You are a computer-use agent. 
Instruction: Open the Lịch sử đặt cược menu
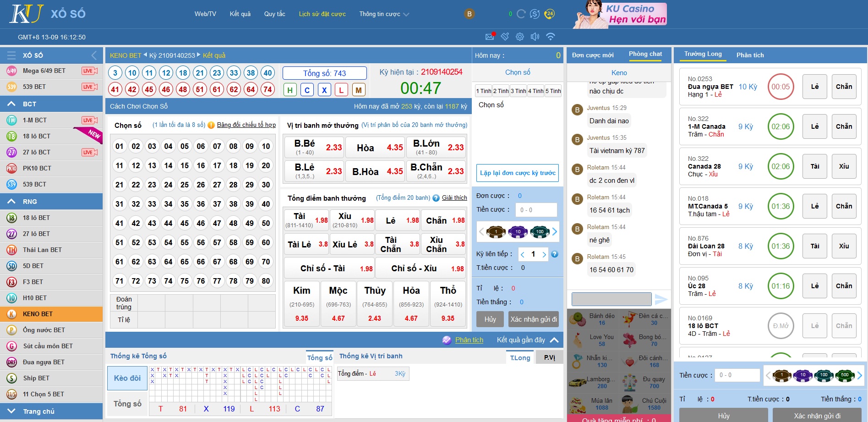[x=322, y=14]
